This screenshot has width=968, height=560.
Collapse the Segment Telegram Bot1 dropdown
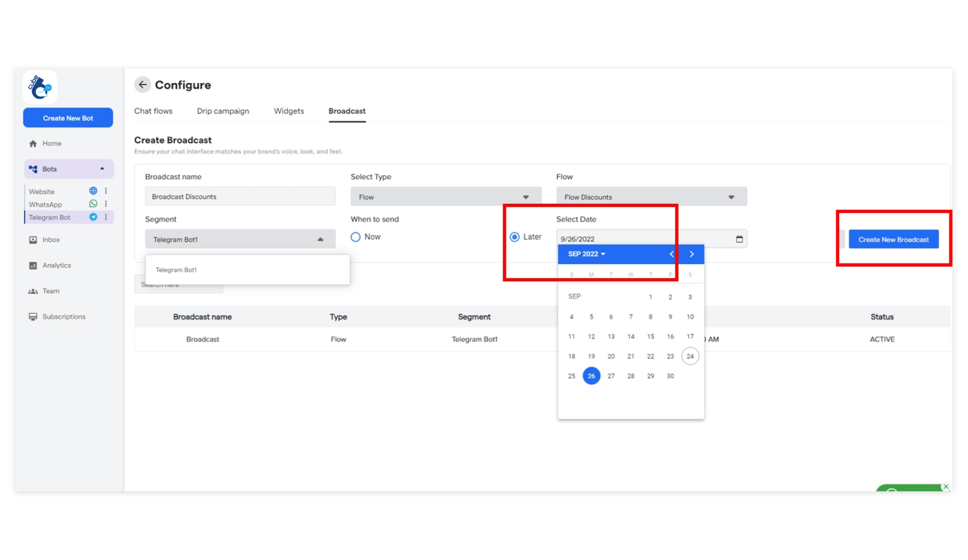(240, 239)
